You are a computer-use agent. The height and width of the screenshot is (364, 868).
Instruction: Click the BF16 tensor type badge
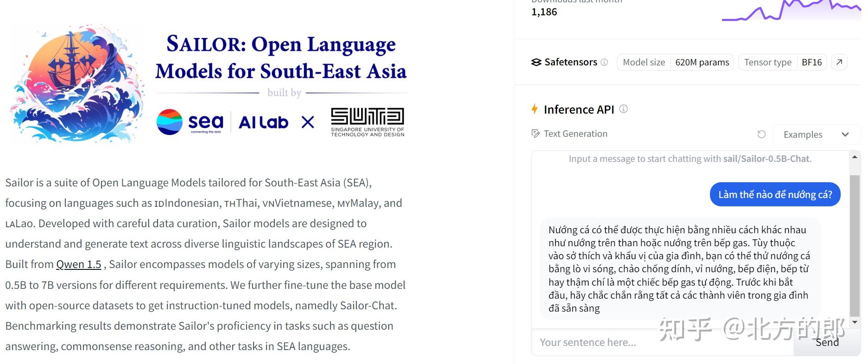(x=812, y=62)
